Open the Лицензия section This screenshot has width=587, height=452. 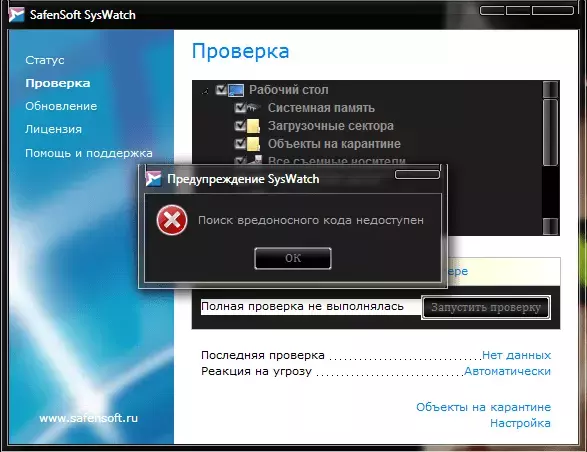[53, 129]
